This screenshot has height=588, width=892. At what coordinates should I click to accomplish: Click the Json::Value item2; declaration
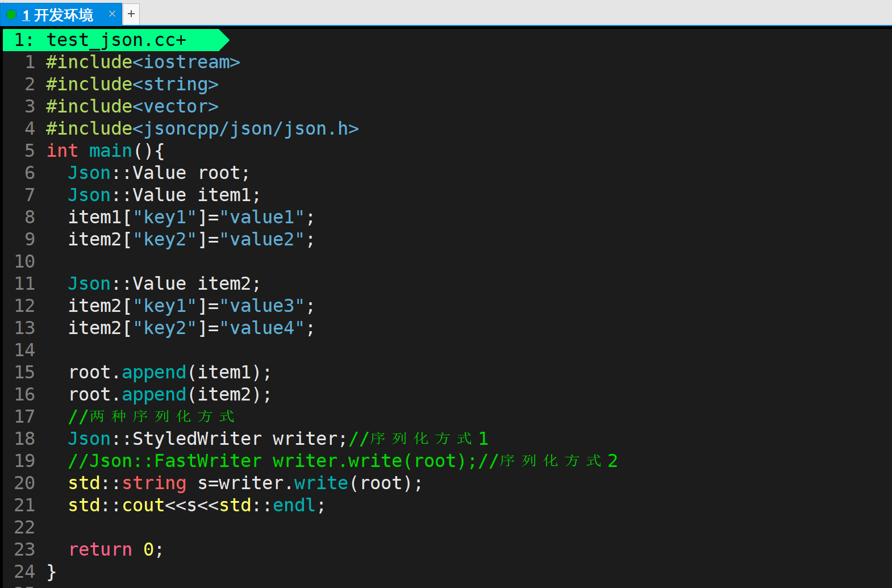point(164,283)
